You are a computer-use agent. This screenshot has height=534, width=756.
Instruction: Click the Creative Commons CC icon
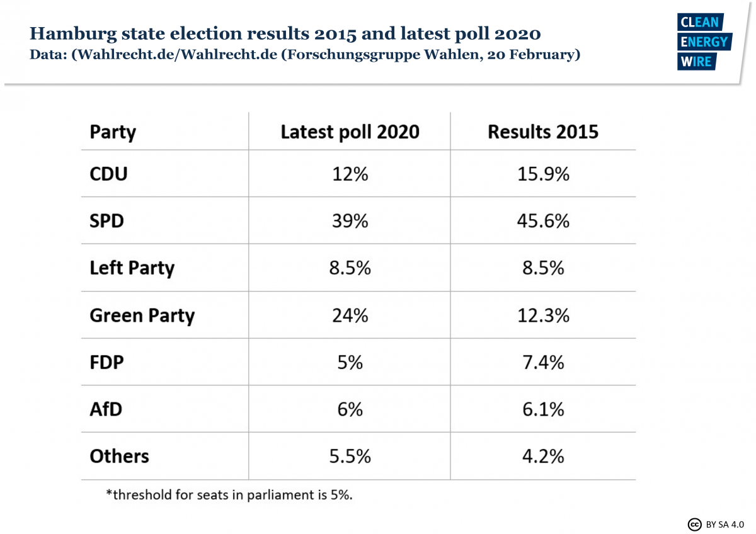(x=694, y=524)
